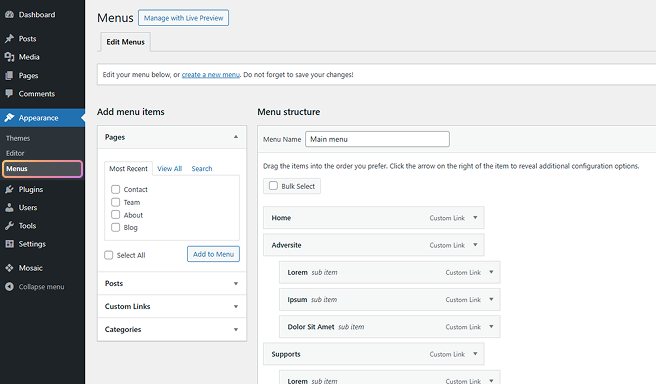The height and width of the screenshot is (384, 656).
Task: Open the View All tab
Action: (x=169, y=169)
